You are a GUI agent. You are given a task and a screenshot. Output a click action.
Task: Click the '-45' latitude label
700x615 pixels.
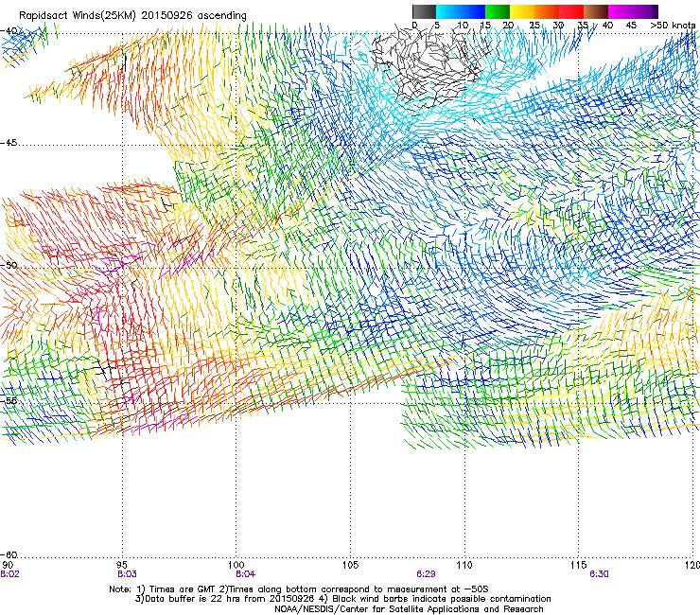pos(9,143)
